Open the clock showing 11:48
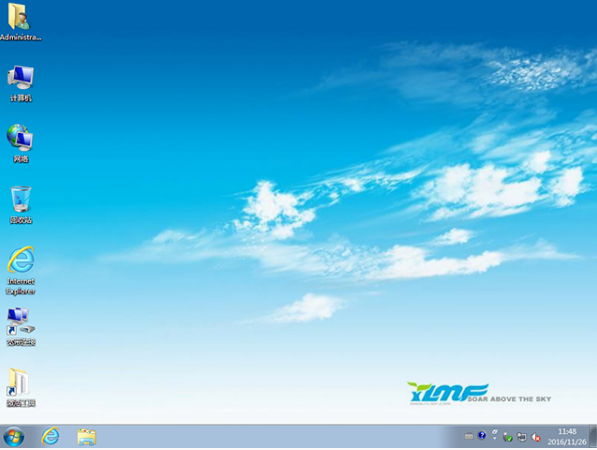597x450 pixels. (x=567, y=437)
